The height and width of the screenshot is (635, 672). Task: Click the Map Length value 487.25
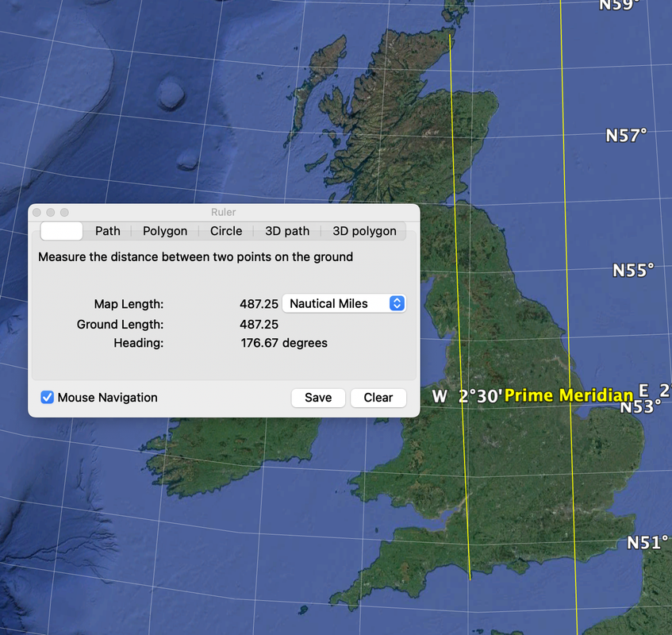259,304
